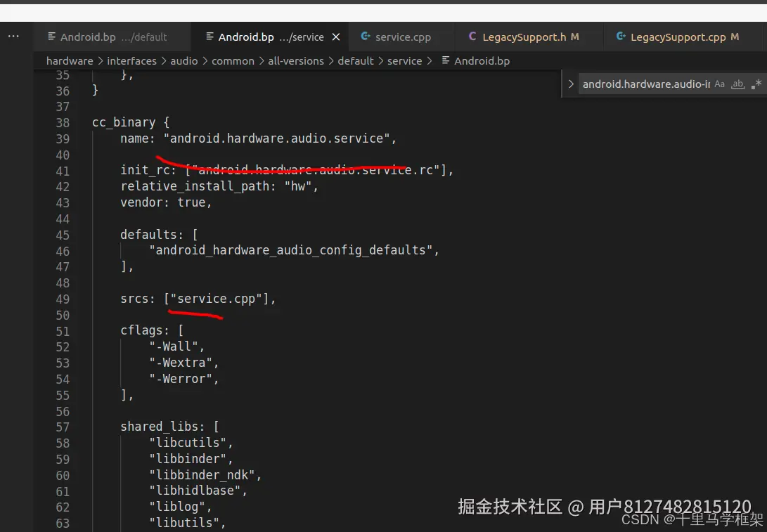This screenshot has height=532, width=767.
Task: Click "libbinder_ndk" library entry
Action: click(202, 475)
